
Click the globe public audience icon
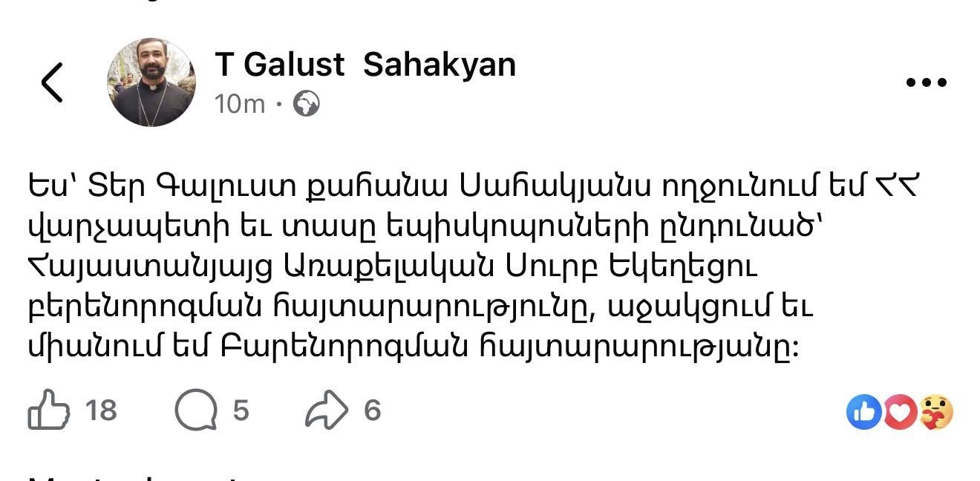(306, 104)
